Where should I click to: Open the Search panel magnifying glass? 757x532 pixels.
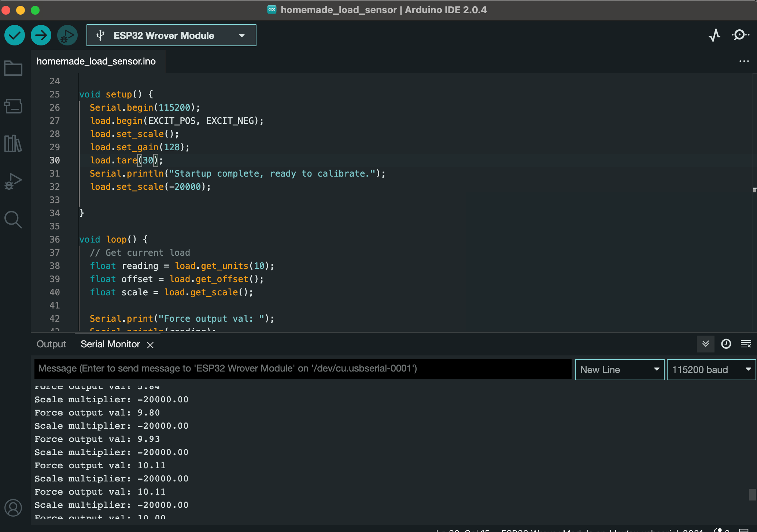(13, 219)
